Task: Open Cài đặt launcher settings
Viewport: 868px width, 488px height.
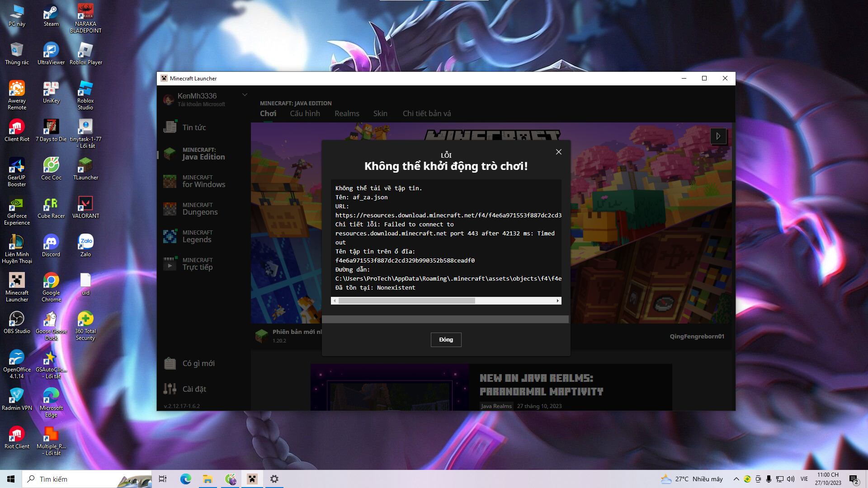Action: click(194, 389)
